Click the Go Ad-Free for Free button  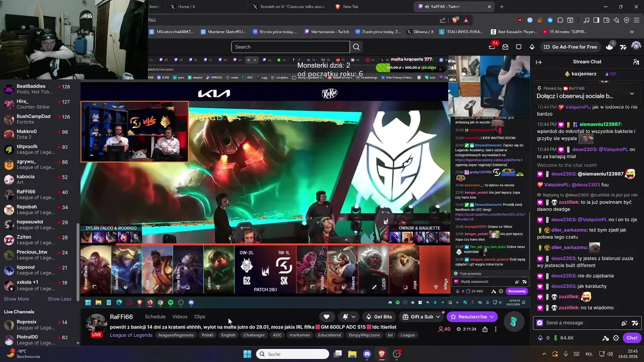[x=570, y=47]
